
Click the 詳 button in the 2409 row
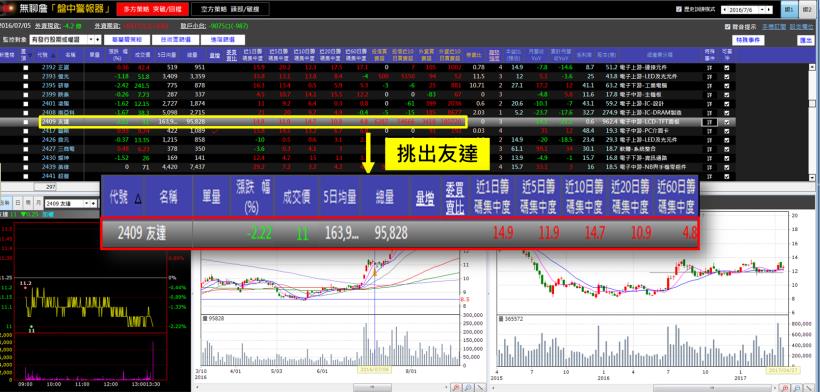[709, 121]
